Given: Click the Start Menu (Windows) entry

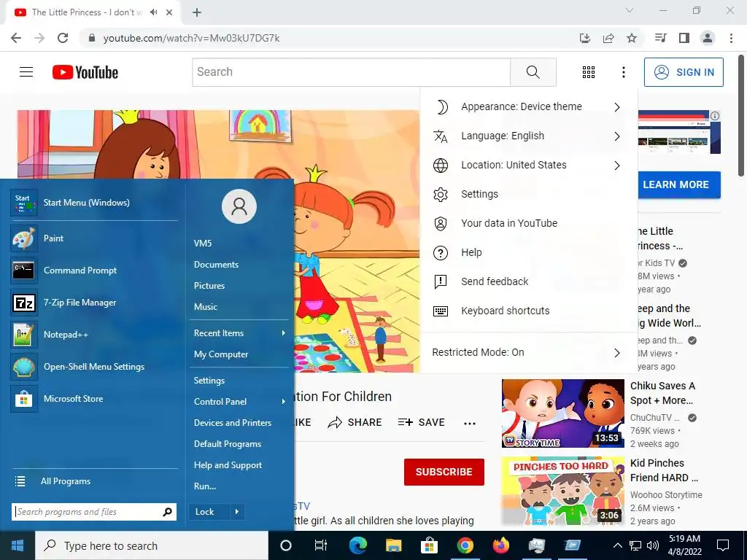Looking at the screenshot, I should coord(94,203).
